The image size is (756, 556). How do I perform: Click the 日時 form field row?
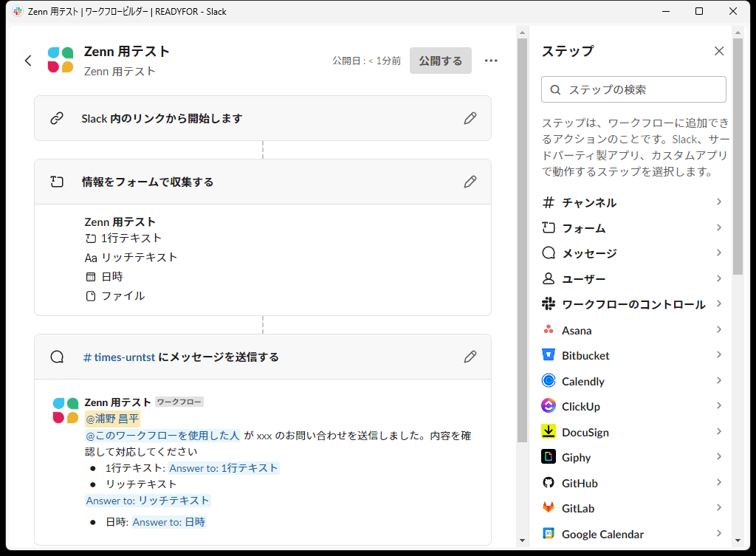pyautogui.click(x=104, y=277)
